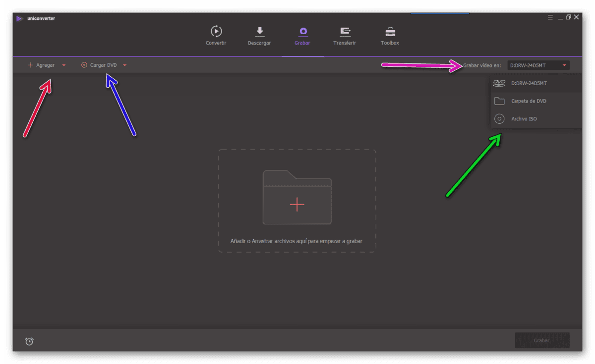Click the drag-and-drop files area
Viewport: 595px width, 364px height.
(x=297, y=201)
